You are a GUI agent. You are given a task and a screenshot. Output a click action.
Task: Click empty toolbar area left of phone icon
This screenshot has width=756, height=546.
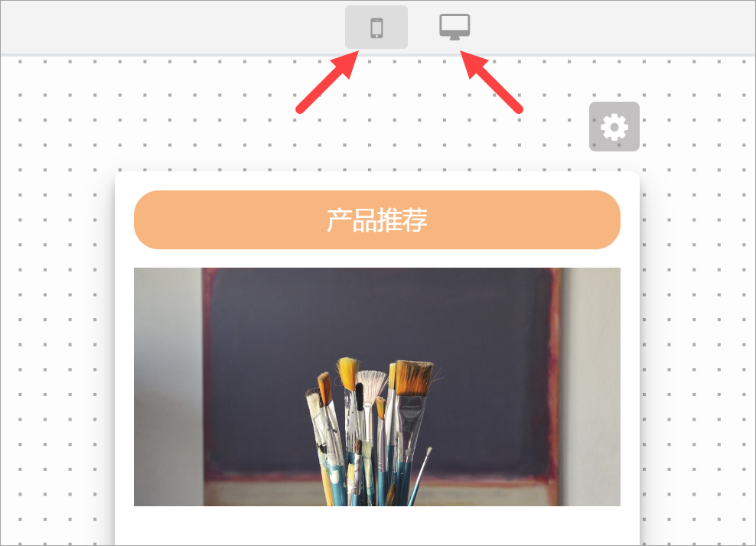(169, 27)
